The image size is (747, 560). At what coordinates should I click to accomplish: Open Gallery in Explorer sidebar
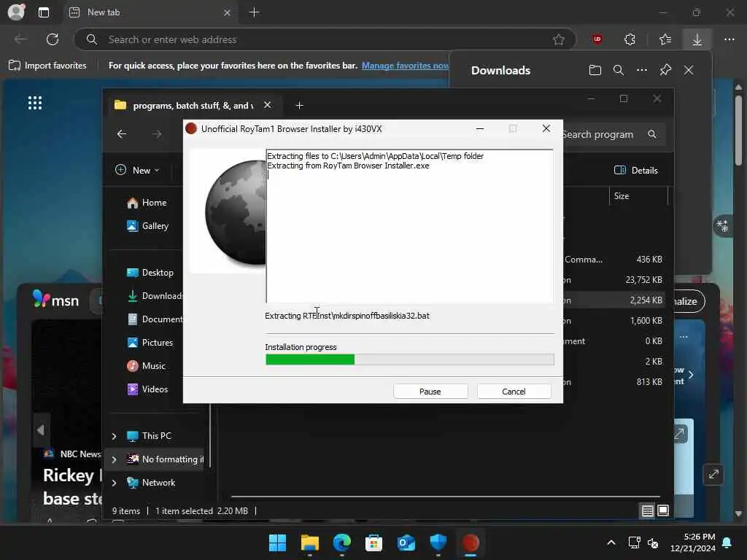tap(147, 226)
